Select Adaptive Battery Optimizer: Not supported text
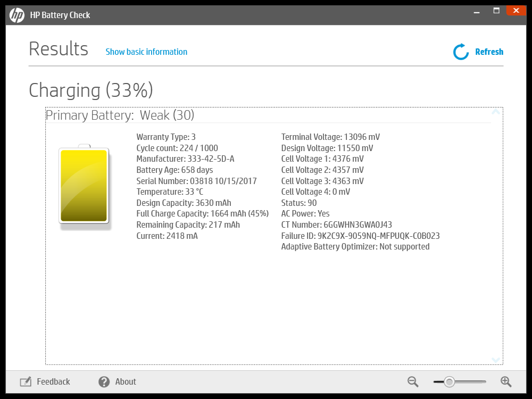Screen dimensions: 532x399 pos(355,247)
